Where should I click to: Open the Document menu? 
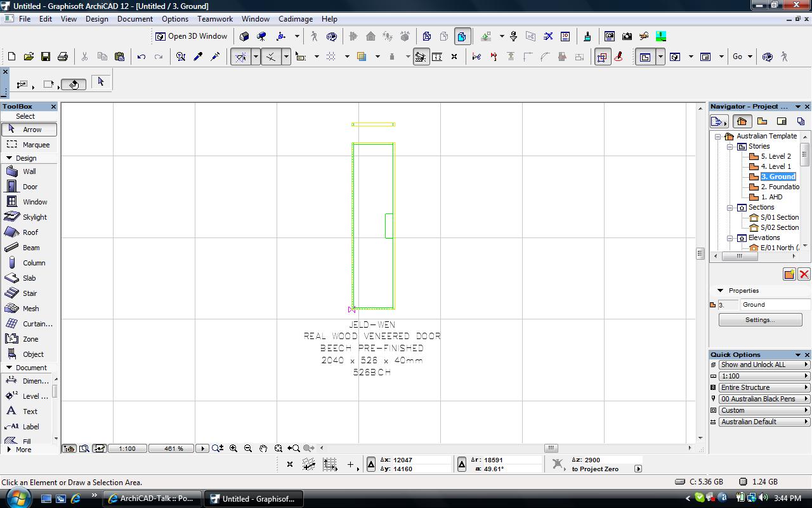pyautogui.click(x=135, y=19)
